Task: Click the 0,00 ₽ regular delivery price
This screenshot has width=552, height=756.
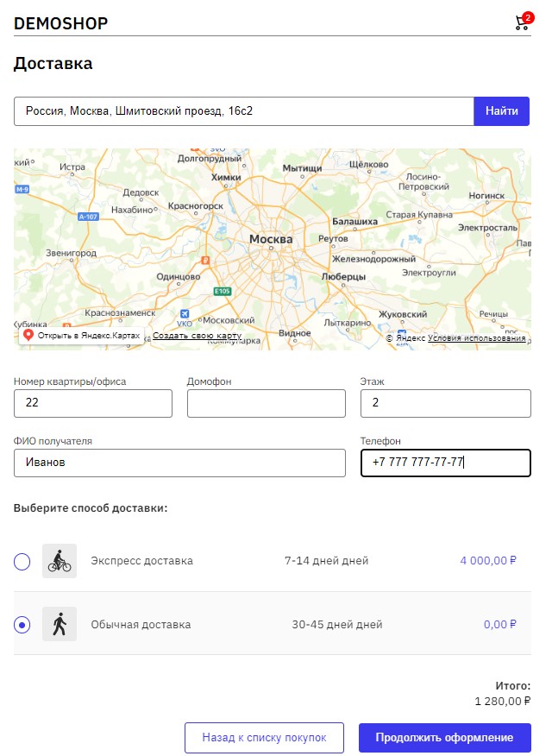Action: (500, 624)
